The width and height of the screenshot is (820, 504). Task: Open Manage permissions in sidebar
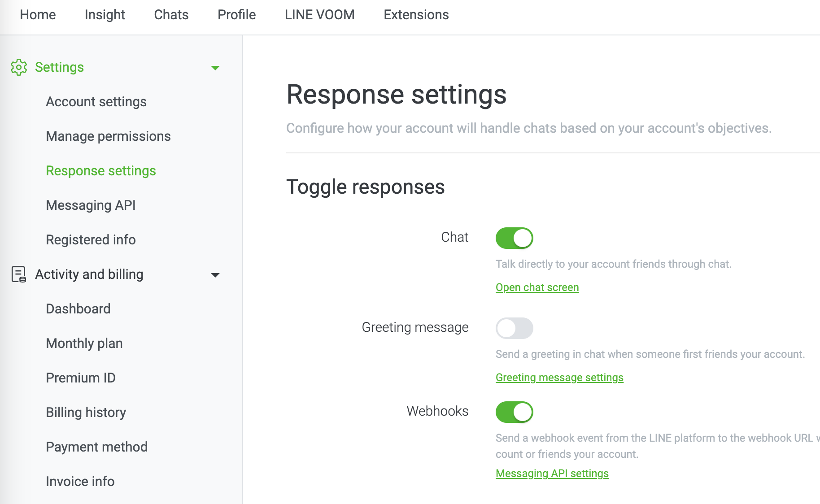click(x=108, y=136)
